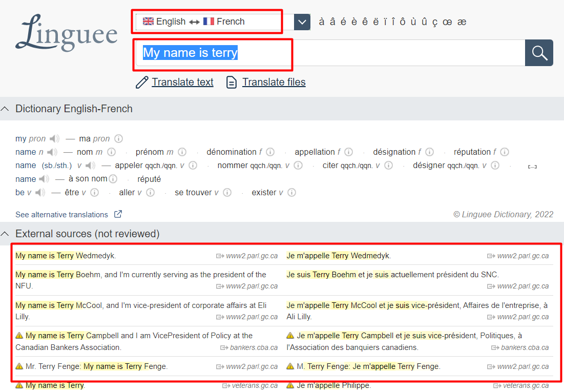Insert the à special character

(x=322, y=22)
